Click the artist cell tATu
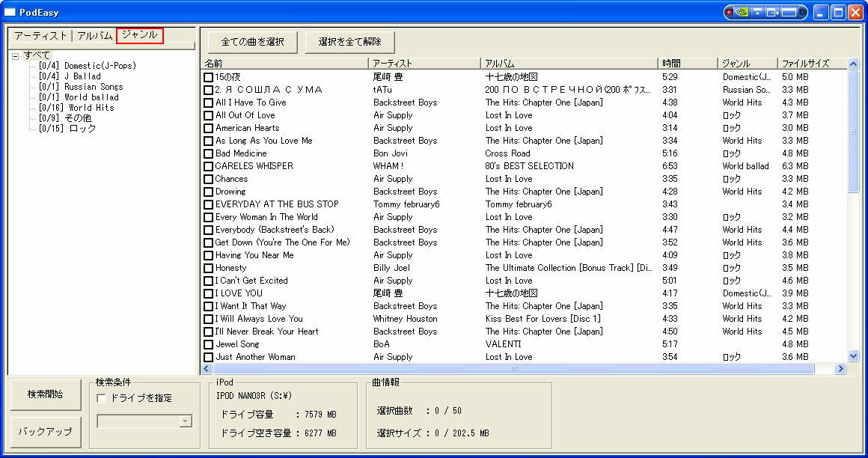The height and width of the screenshot is (458, 868). tap(382, 90)
